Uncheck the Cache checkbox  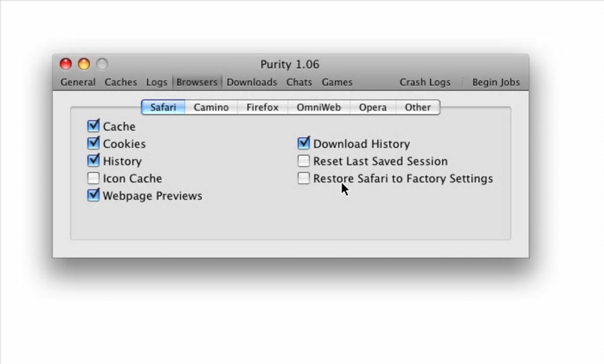tap(93, 126)
